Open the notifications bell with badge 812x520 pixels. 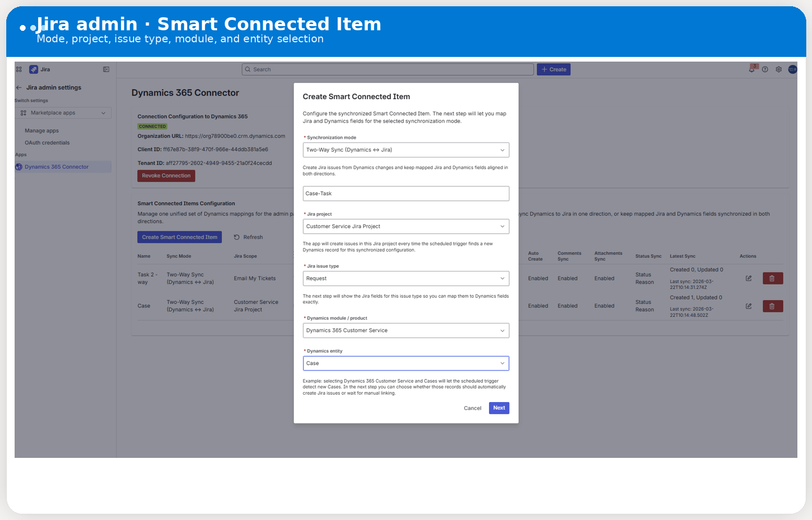(x=751, y=69)
